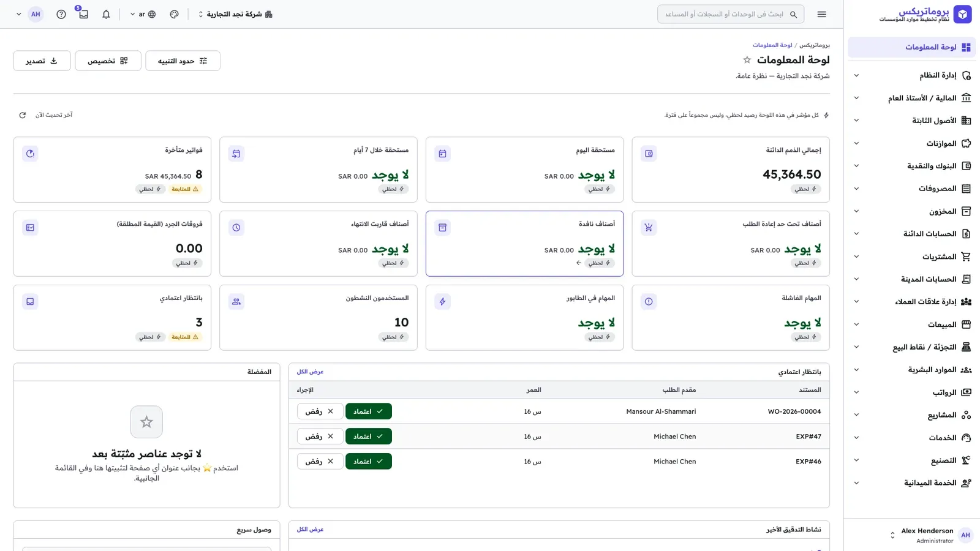Click the favorite star beside لوحة المعلومات title
The height and width of the screenshot is (551, 980).
pos(747,60)
